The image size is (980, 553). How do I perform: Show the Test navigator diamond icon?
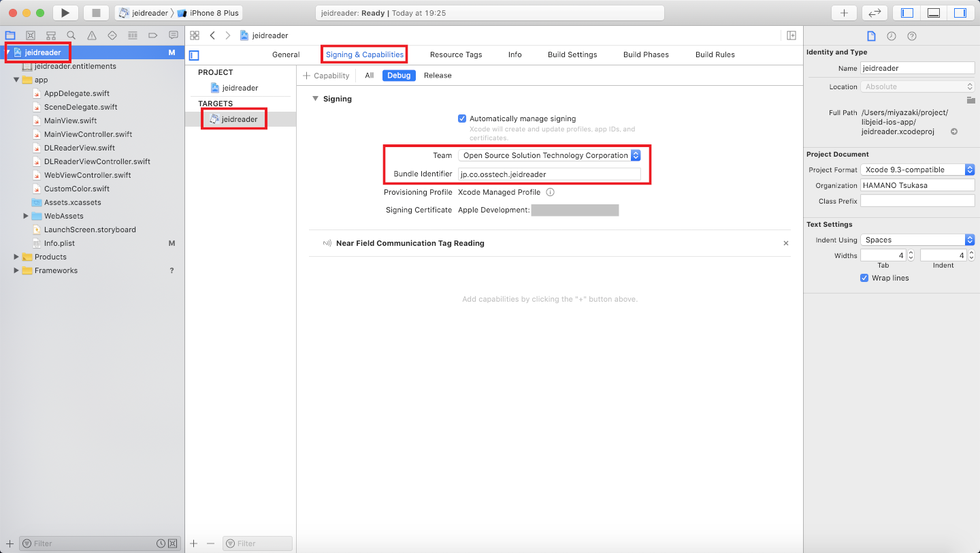(x=112, y=35)
